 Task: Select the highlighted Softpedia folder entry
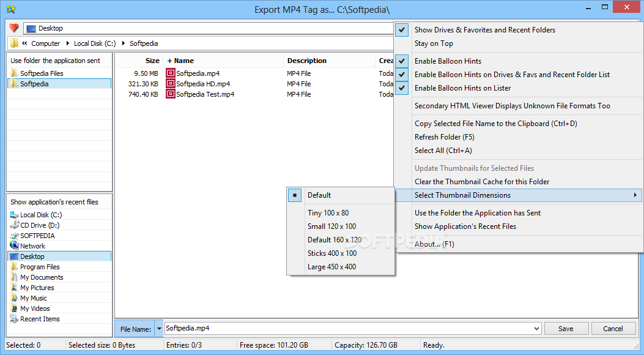coord(59,83)
